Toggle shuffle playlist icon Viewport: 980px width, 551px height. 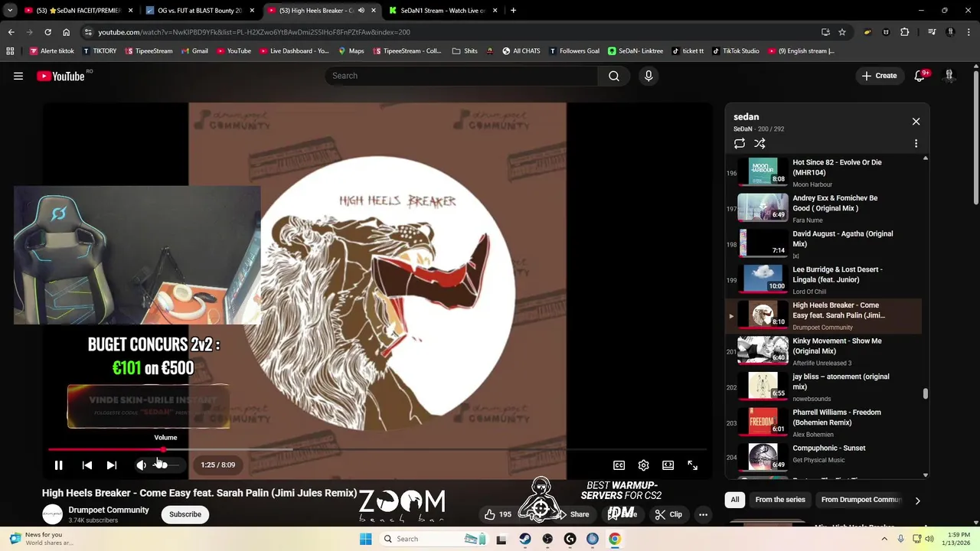[x=759, y=143]
